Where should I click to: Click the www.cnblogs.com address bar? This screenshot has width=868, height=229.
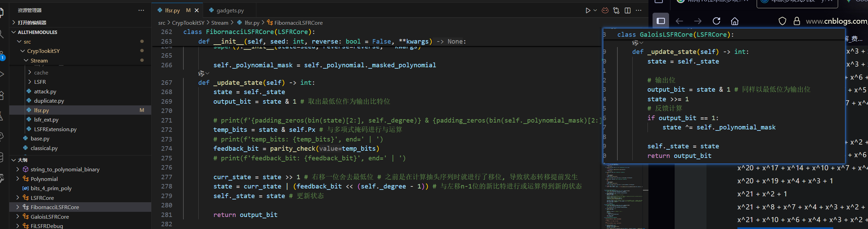point(836,21)
